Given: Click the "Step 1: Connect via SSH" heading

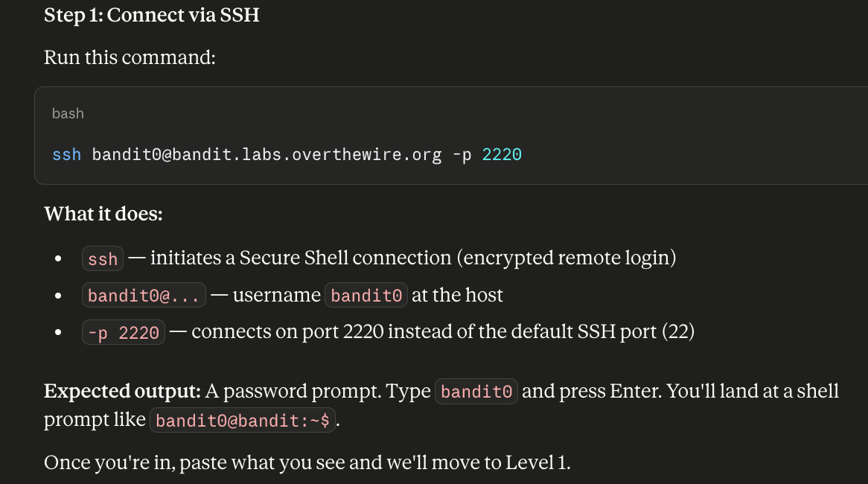Looking at the screenshot, I should 152,15.
